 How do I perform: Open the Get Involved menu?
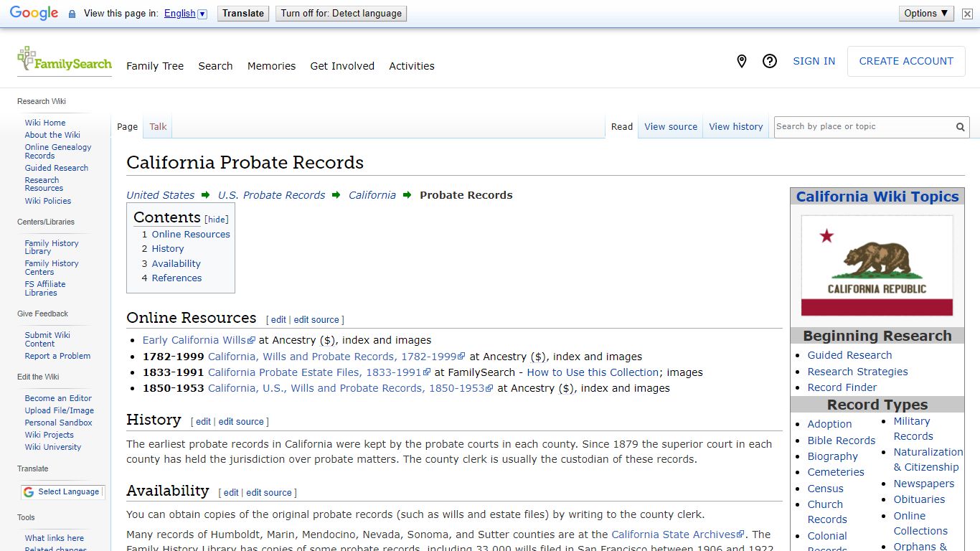[342, 66]
